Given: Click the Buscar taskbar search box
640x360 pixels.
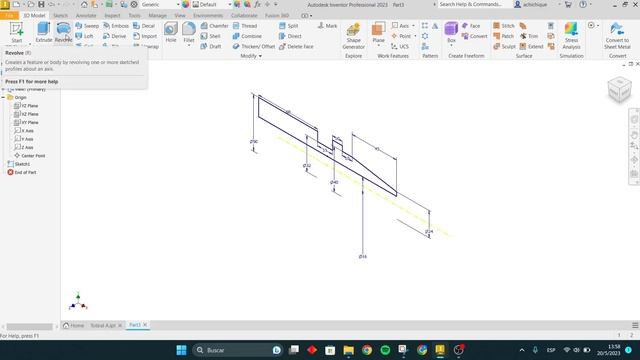Looking at the screenshot, I should tap(238, 350).
